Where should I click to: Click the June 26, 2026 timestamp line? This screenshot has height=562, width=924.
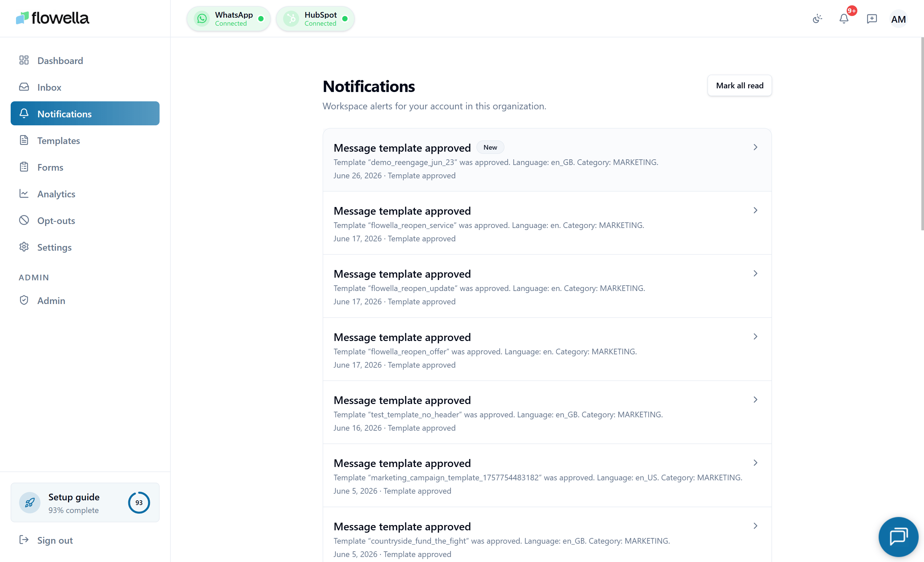coord(395,176)
